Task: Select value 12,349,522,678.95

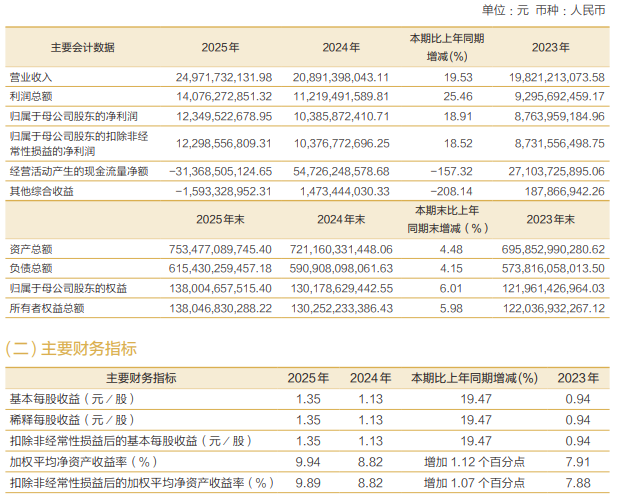Action: [224, 117]
